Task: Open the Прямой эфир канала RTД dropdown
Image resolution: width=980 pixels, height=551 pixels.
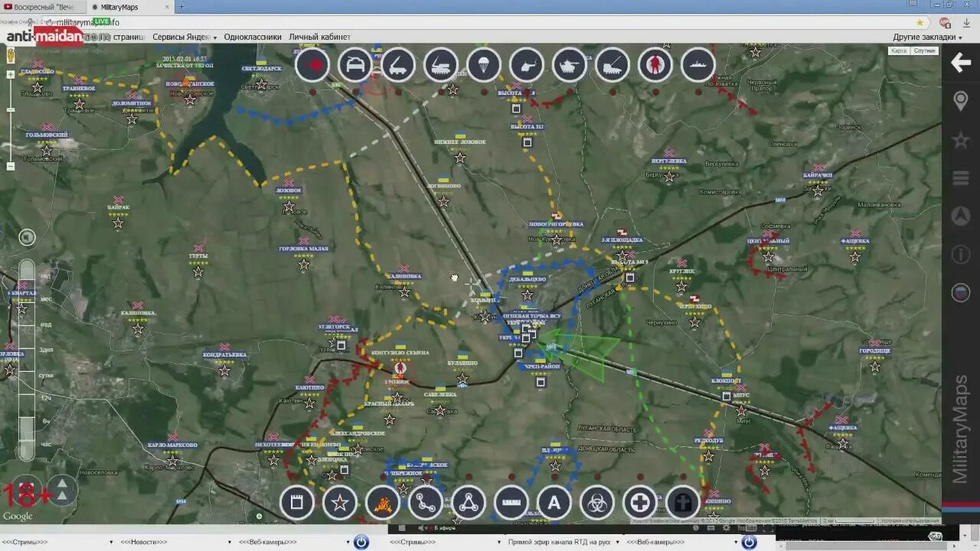Action: [563, 542]
